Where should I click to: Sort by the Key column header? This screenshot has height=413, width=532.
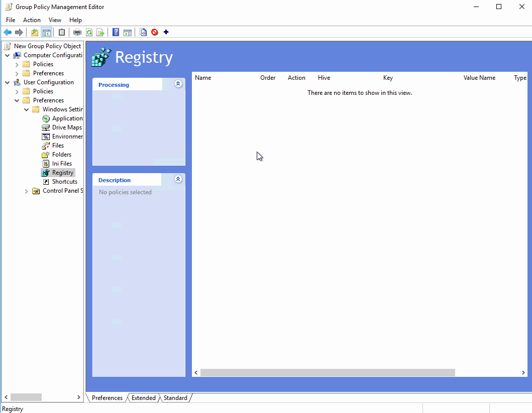[388, 78]
